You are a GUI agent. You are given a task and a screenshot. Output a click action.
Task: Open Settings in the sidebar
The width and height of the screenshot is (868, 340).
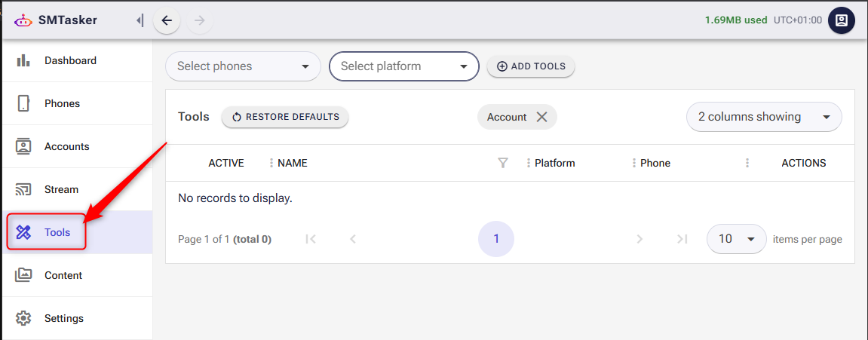tap(63, 318)
